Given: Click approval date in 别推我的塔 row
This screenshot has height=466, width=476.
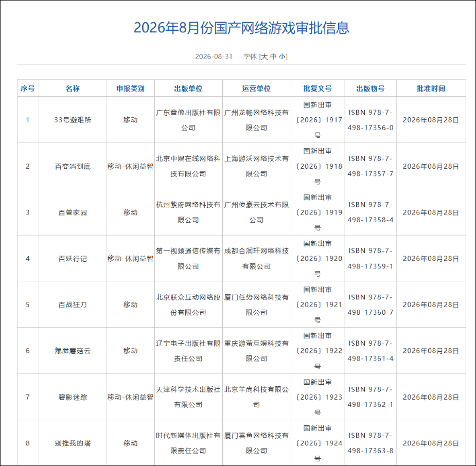Looking at the screenshot, I should coord(431,443).
